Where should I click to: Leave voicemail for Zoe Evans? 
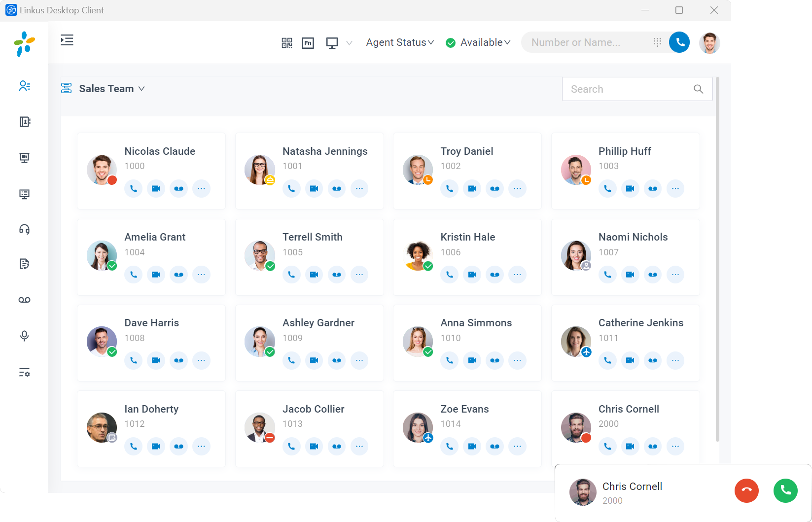pyautogui.click(x=494, y=446)
